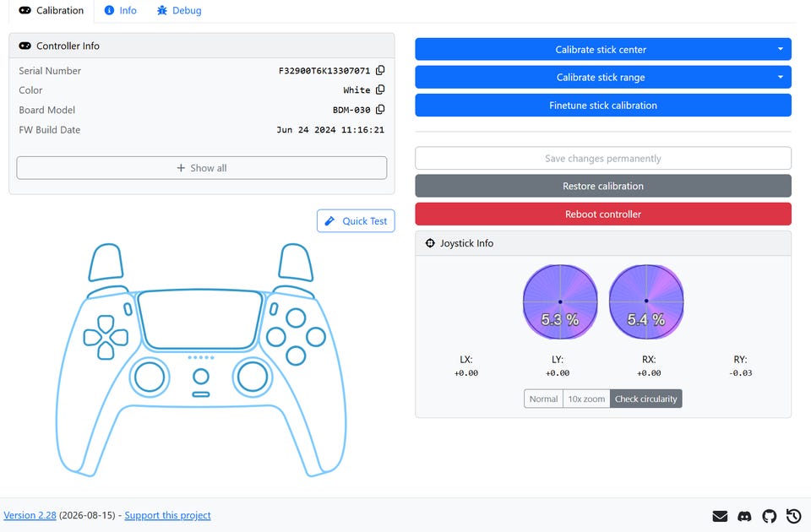This screenshot has height=532, width=811.
Task: Click the D-pad up button on the controller drawing
Action: coord(106,323)
